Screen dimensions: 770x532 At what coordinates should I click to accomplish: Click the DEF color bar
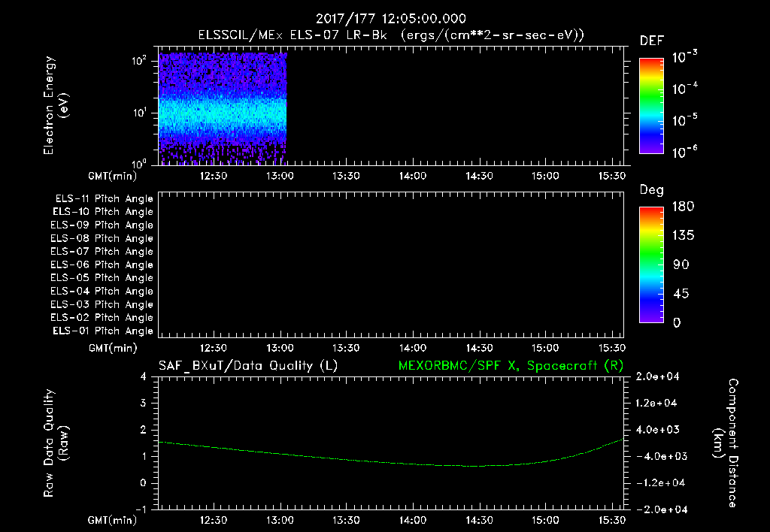[651, 105]
